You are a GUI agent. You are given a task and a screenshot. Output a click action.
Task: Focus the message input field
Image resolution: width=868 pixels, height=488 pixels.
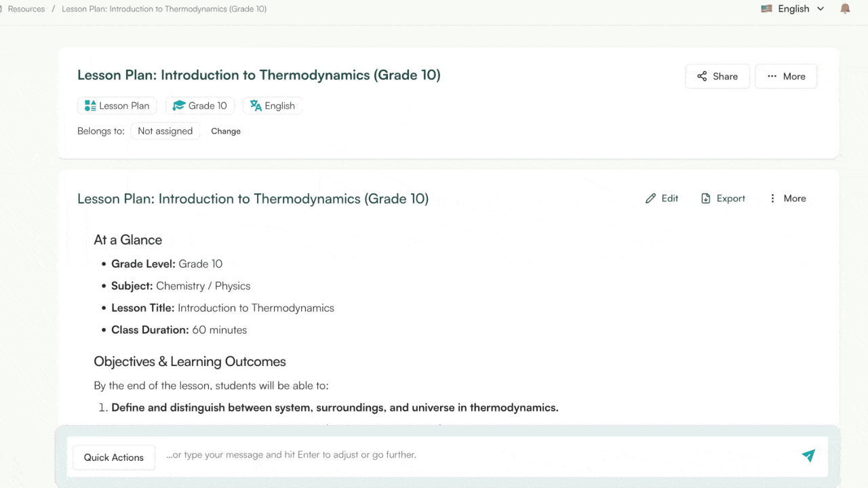pos(475,455)
